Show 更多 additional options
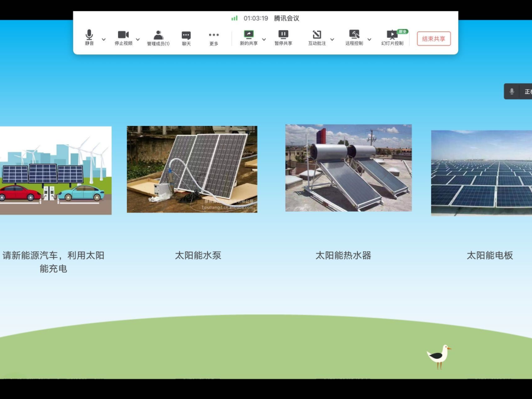532x399 pixels. (214, 38)
